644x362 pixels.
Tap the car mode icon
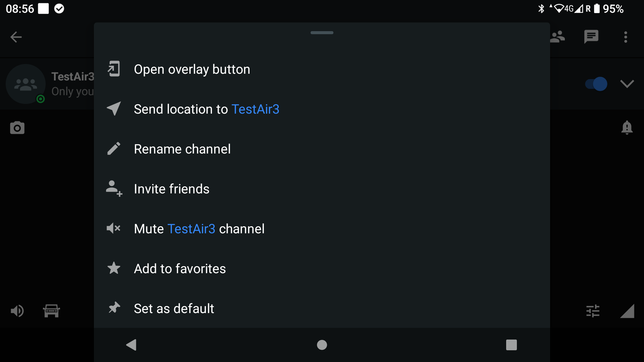coord(51,311)
